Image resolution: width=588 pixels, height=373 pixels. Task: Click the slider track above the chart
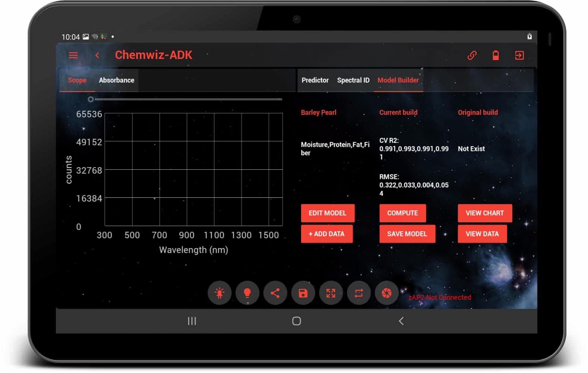click(188, 99)
